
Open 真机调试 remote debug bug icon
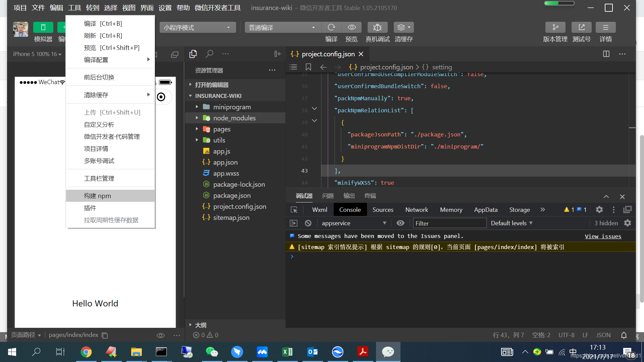377,27
